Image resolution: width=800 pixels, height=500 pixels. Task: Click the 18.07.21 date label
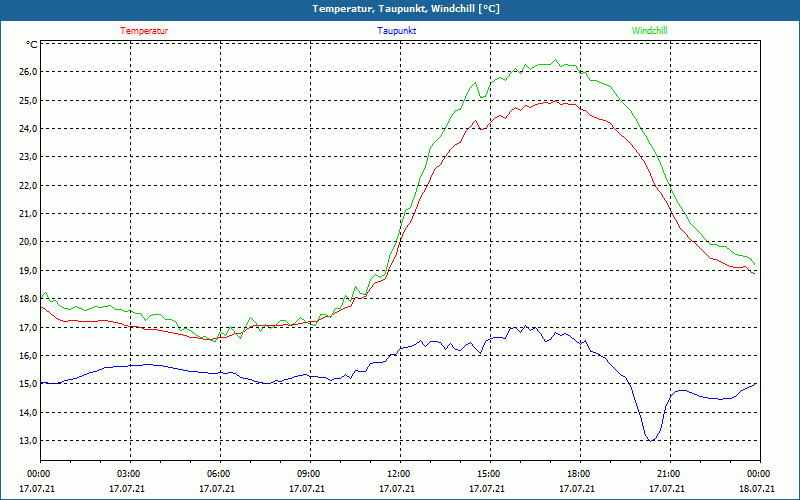click(x=757, y=489)
